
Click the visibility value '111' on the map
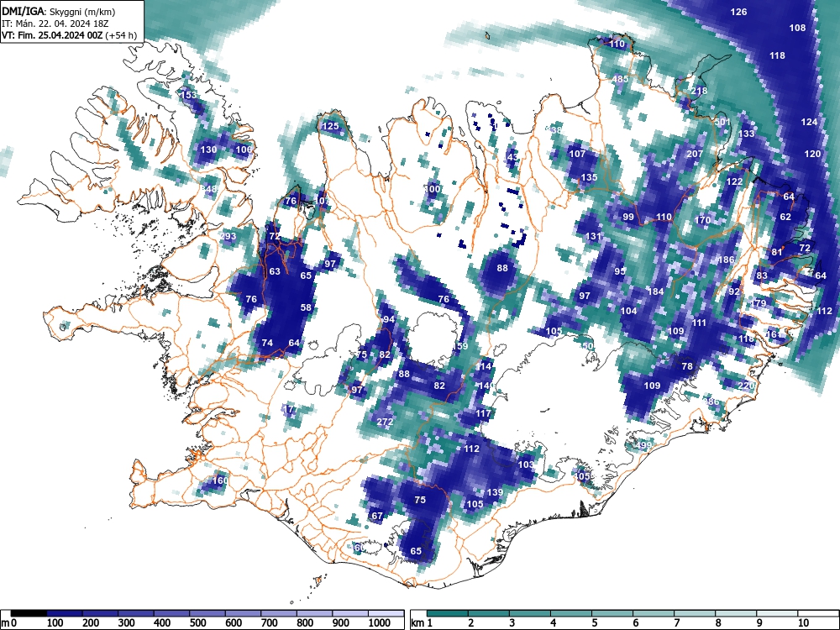pyautogui.click(x=699, y=323)
